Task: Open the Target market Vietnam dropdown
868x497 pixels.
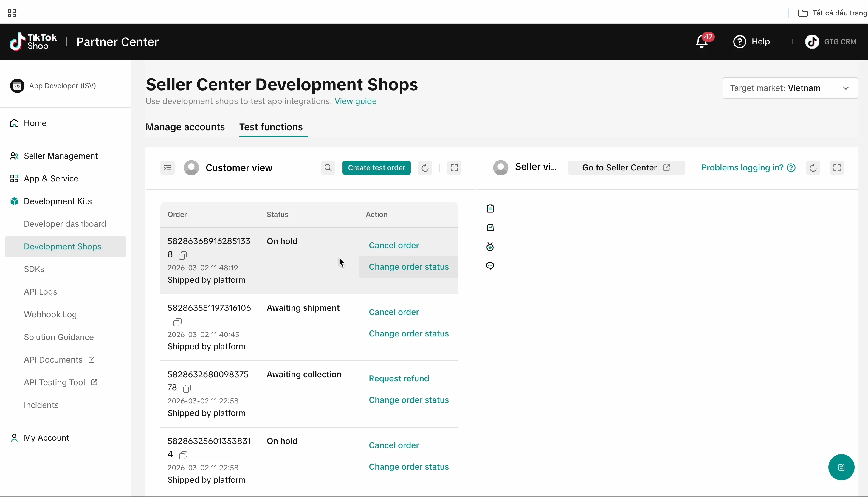Action: pyautogui.click(x=790, y=88)
